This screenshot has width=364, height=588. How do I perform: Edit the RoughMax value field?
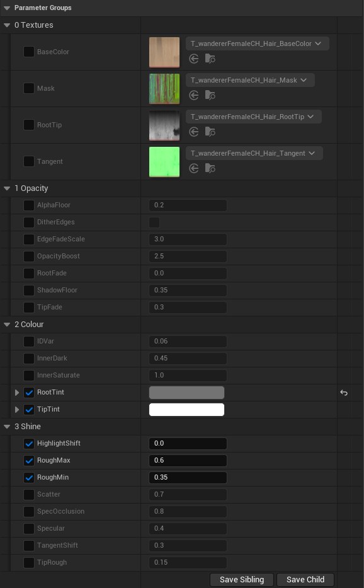click(188, 460)
